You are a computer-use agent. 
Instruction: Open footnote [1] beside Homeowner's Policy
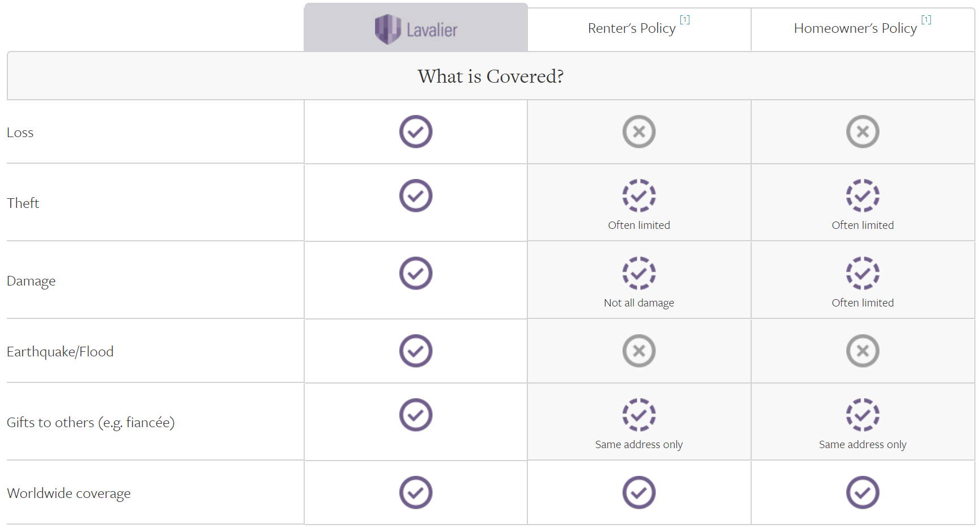[926, 20]
